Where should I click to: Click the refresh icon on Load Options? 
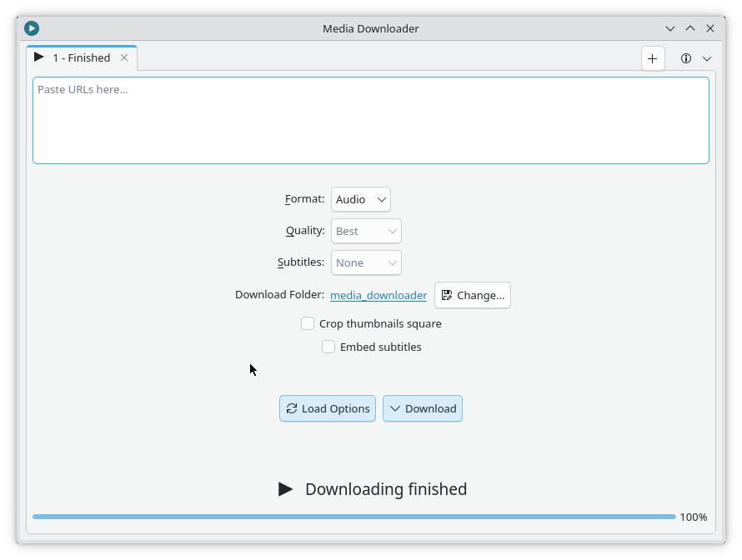tap(291, 408)
